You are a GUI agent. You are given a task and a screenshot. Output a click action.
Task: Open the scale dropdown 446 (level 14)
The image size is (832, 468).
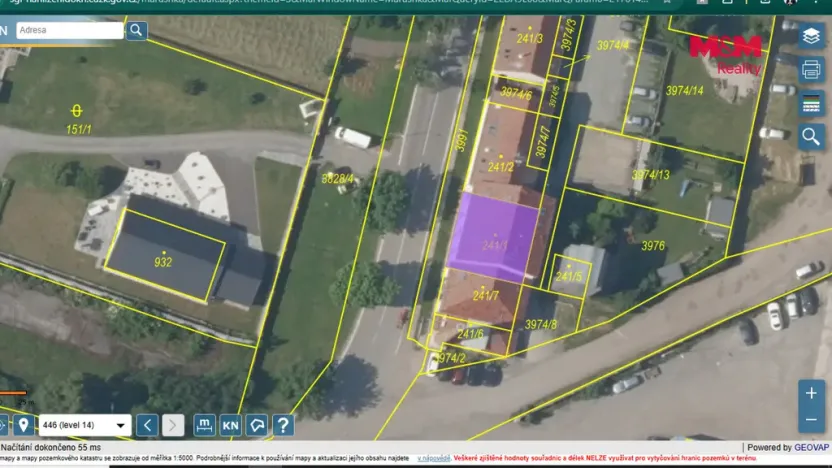click(85, 425)
